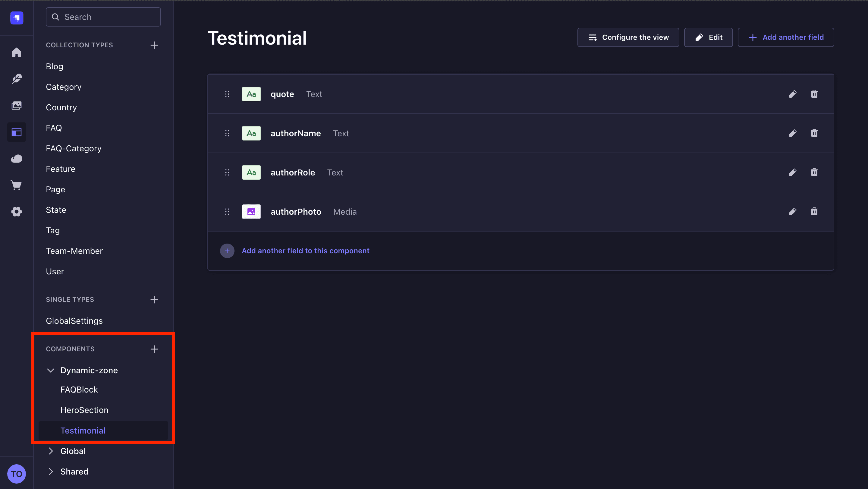Delete the authorPhoto field trash icon
This screenshot has height=489, width=868.
[814, 212]
